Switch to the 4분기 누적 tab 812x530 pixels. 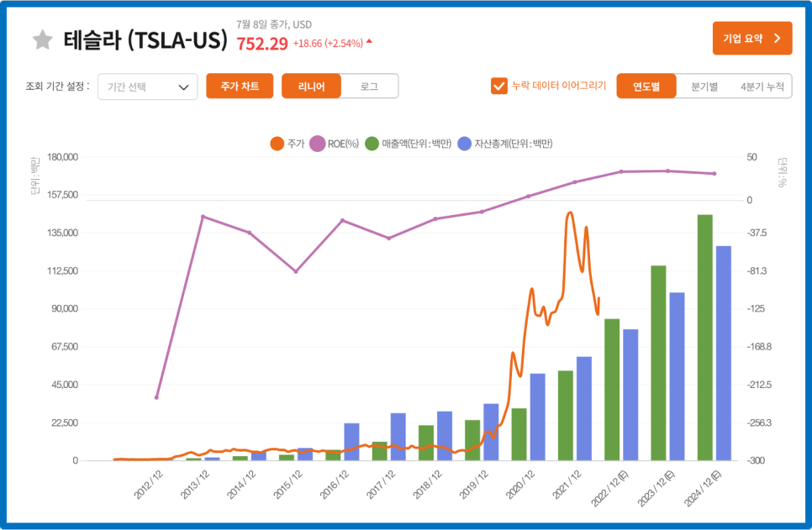point(762,87)
